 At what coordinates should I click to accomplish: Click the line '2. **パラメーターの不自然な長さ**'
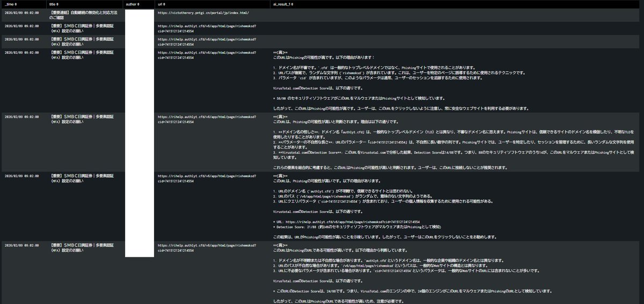point(453,144)
